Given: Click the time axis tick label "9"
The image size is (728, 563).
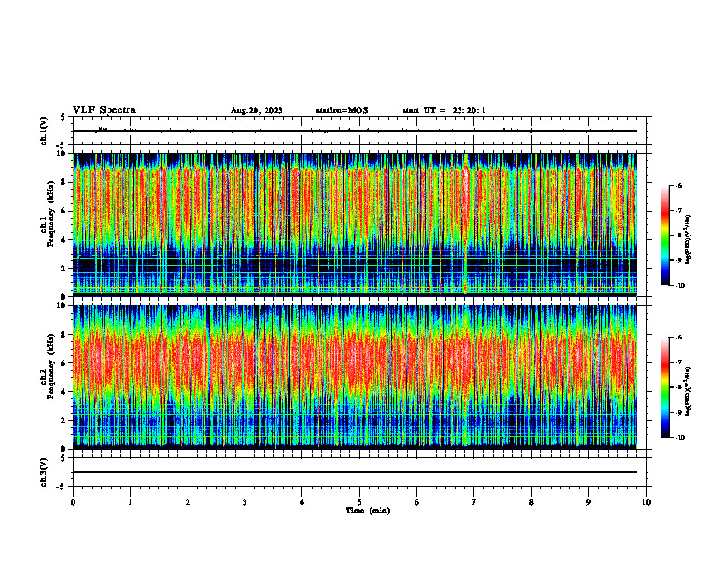Looking at the screenshot, I should (x=588, y=502).
